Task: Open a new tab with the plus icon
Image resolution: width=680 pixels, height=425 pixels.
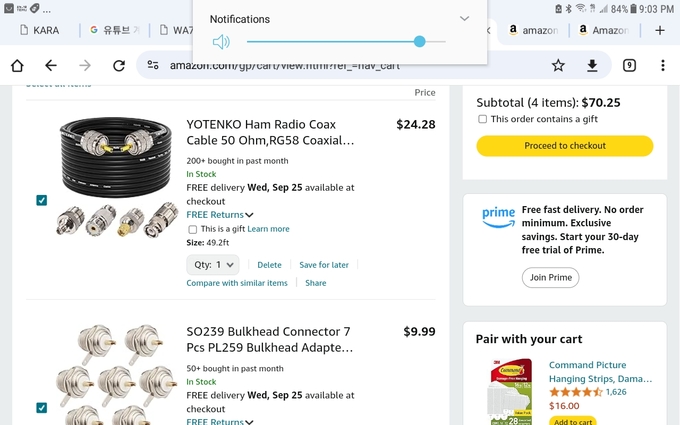Action: 660,30
